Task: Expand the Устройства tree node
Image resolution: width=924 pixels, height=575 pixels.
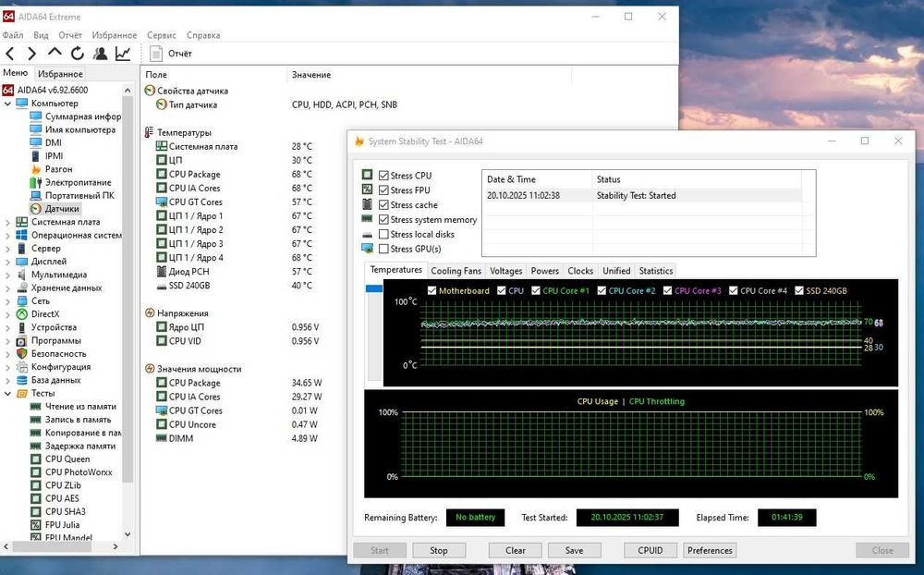Action: tap(7, 327)
